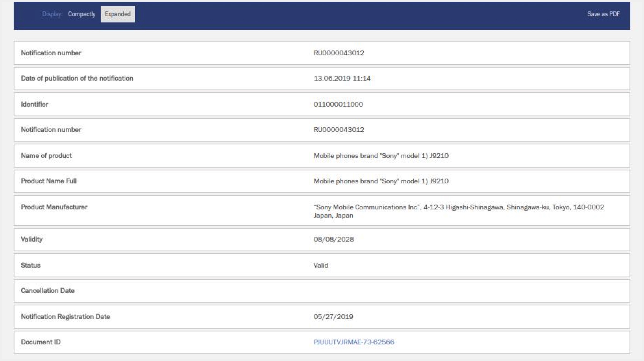The width and height of the screenshot is (644, 361).
Task: Click the Validity date 08/08/2028
Action: coord(334,239)
